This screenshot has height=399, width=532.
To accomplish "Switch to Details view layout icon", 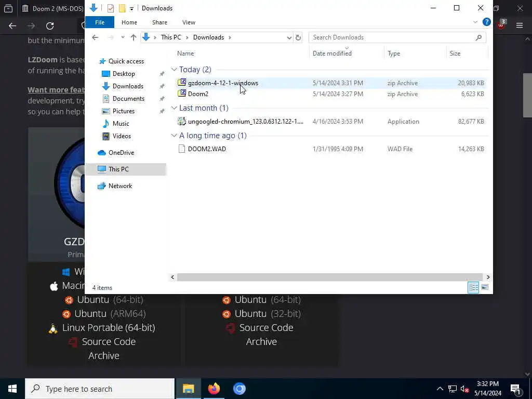I will click(474, 287).
